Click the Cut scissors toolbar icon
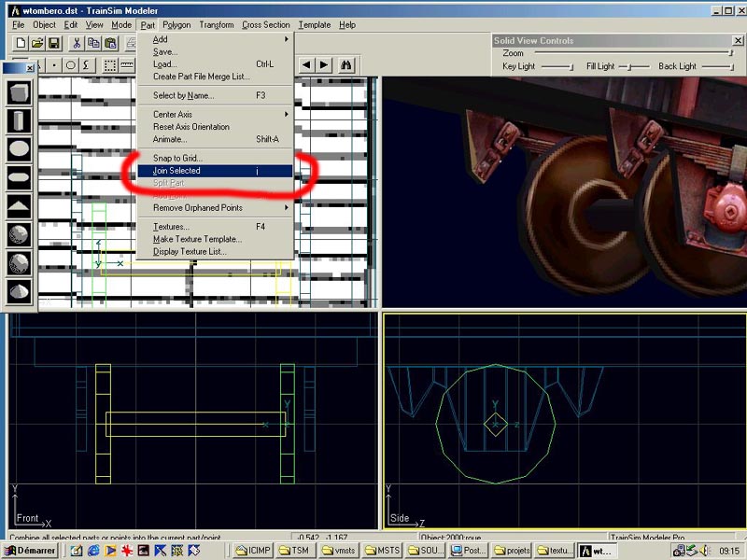 (77, 43)
